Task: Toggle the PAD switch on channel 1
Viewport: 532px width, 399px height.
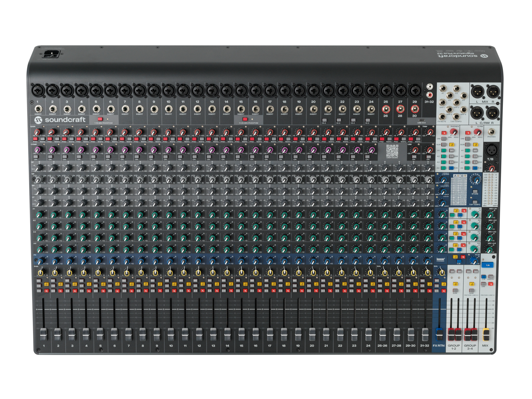Action: [35, 139]
